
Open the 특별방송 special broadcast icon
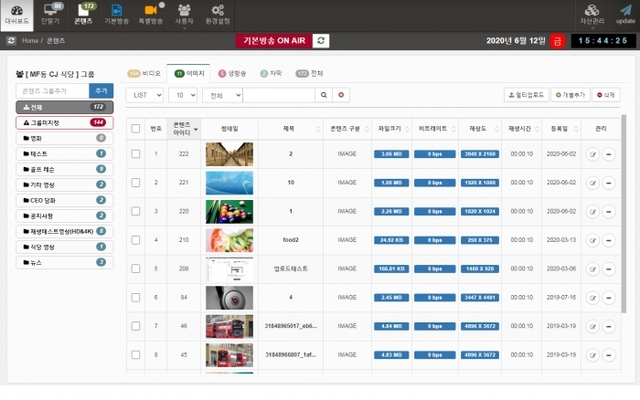click(x=151, y=15)
